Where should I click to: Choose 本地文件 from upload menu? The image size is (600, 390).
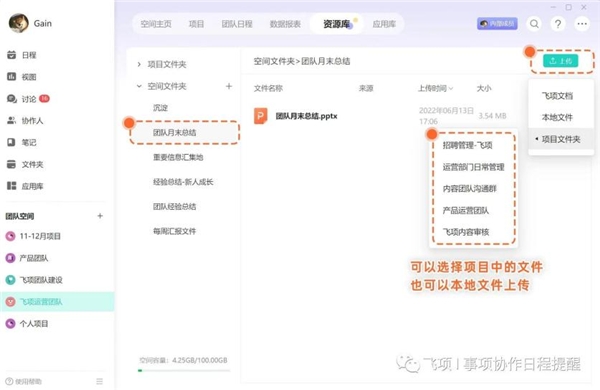(558, 117)
